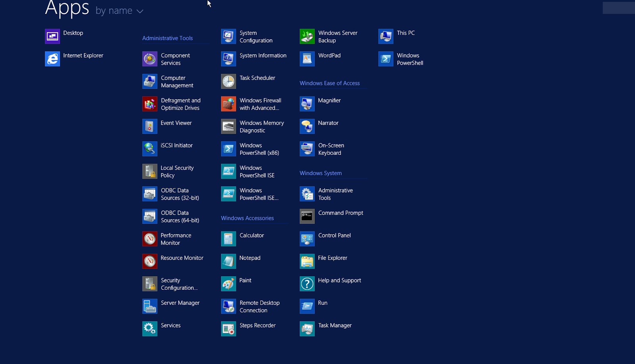Open Magnifier icon
Image resolution: width=635 pixels, height=364 pixels.
[307, 104]
